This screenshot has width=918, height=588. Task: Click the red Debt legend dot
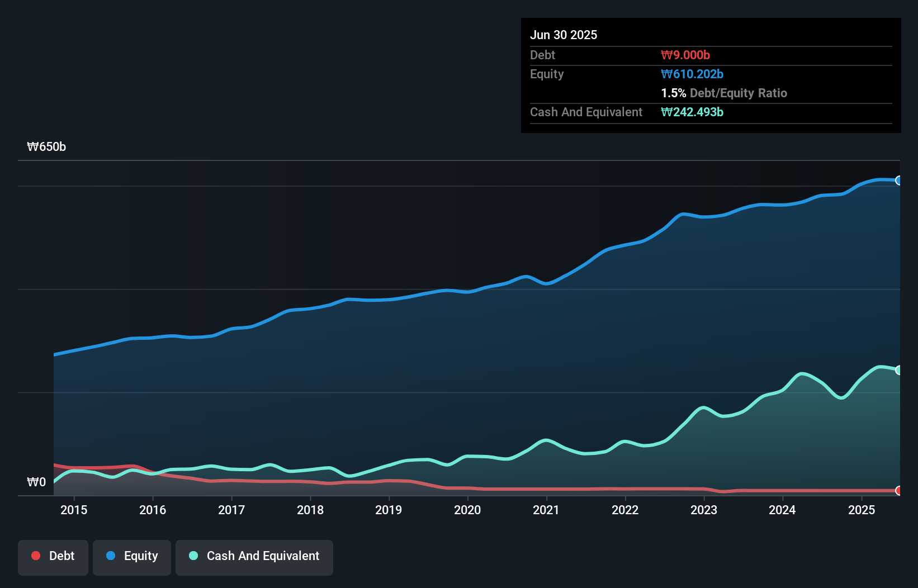pyautogui.click(x=36, y=556)
